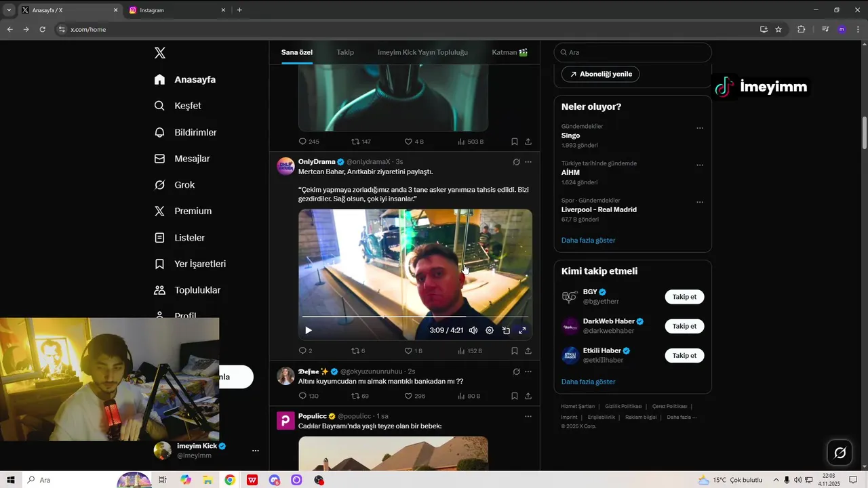Open the Singo trending topic
Screen dimensions: 868x488
coord(570,136)
